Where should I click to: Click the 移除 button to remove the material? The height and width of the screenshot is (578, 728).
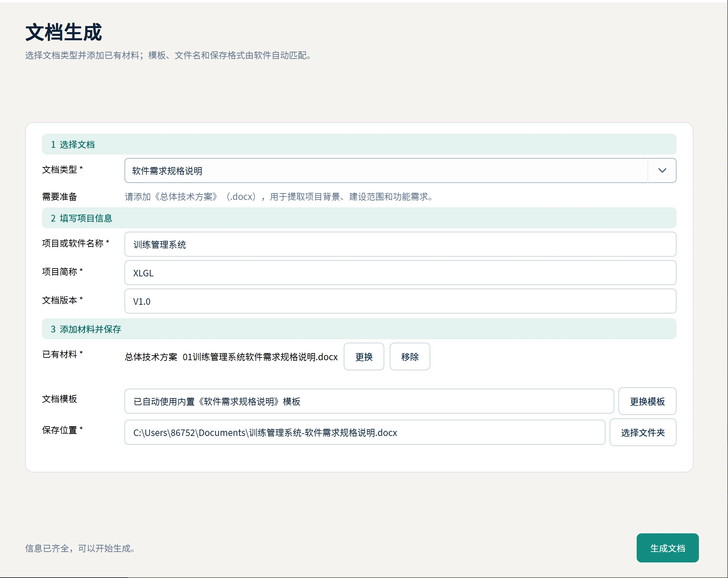click(410, 356)
